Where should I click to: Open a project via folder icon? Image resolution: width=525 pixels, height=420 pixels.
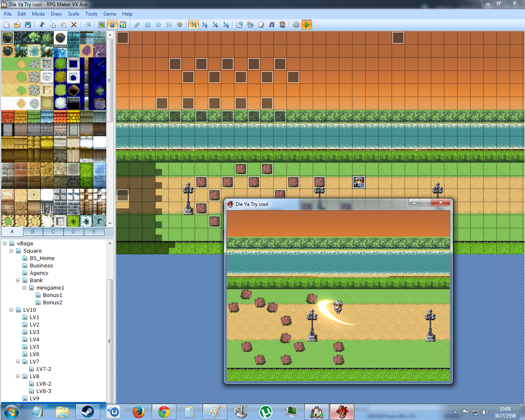[x=17, y=25]
